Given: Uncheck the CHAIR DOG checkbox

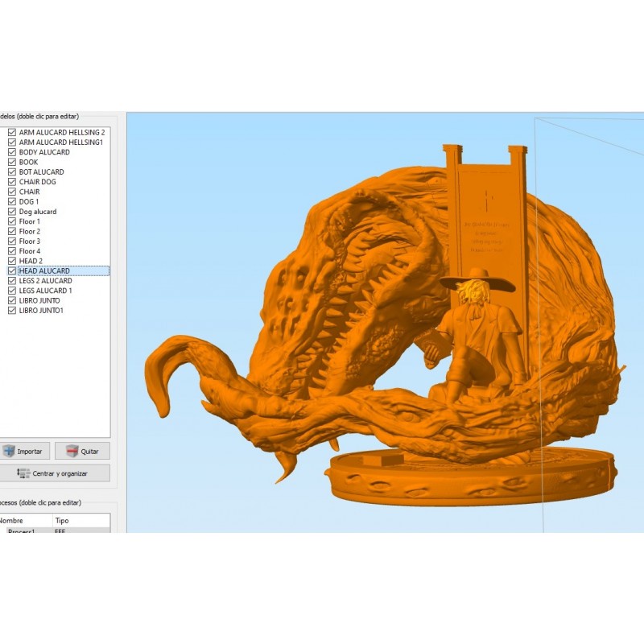Looking at the screenshot, I should [x=11, y=182].
